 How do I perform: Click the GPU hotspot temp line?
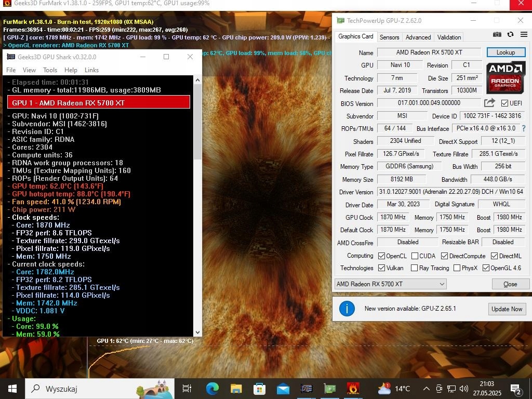tap(69, 194)
